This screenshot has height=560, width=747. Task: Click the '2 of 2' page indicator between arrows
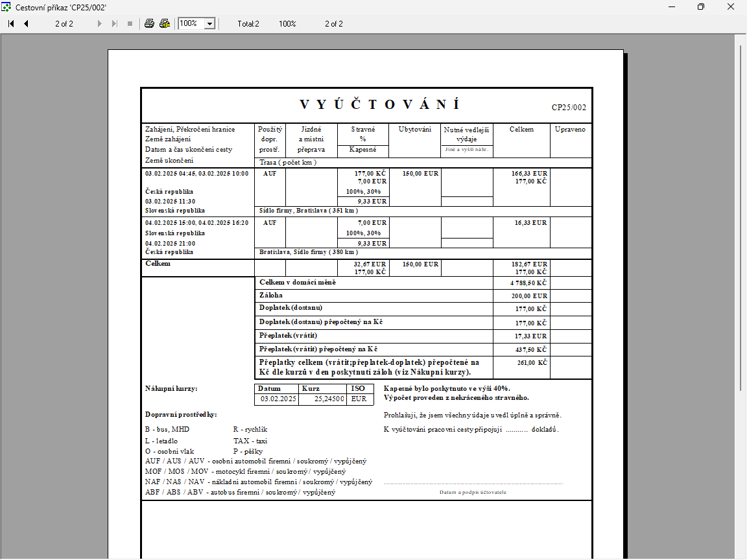point(64,24)
